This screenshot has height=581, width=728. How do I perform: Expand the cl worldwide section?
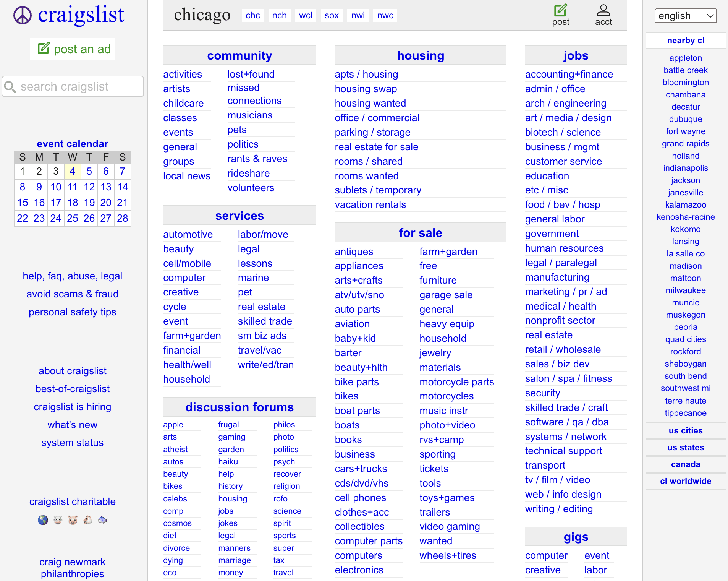coord(685,481)
